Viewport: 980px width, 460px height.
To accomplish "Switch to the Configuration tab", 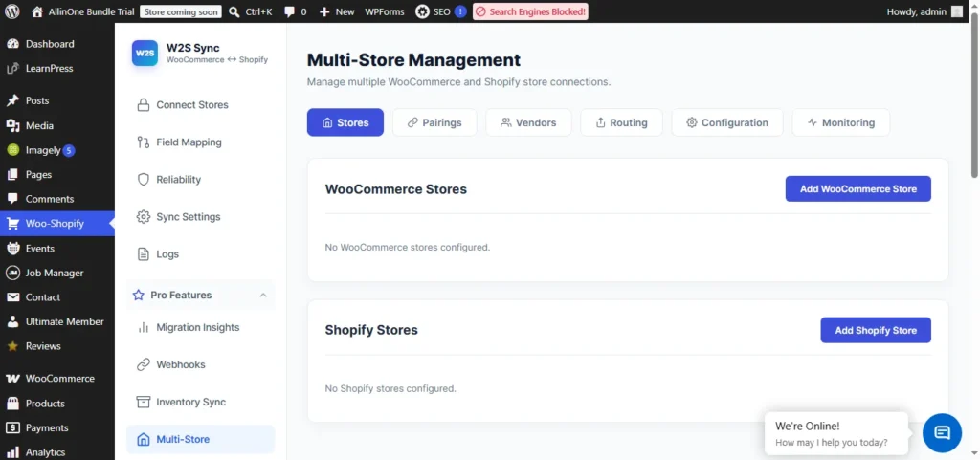I will [x=727, y=122].
